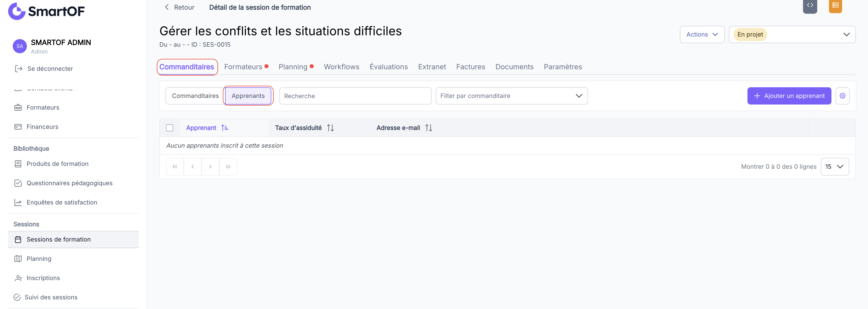Click the Formateurs briefcase icon in sidebar
This screenshot has width=868, height=309.
[18, 108]
